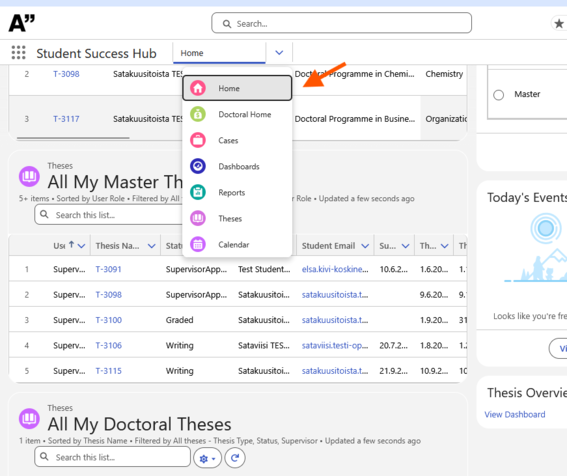The width and height of the screenshot is (567, 476).
Task: Click the Graded status cell
Action: point(179,320)
